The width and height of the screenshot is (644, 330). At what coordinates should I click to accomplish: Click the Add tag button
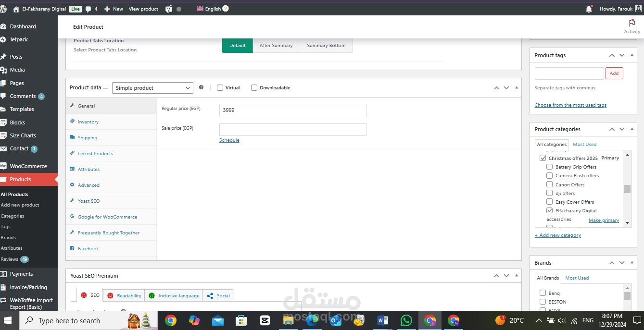pos(614,73)
